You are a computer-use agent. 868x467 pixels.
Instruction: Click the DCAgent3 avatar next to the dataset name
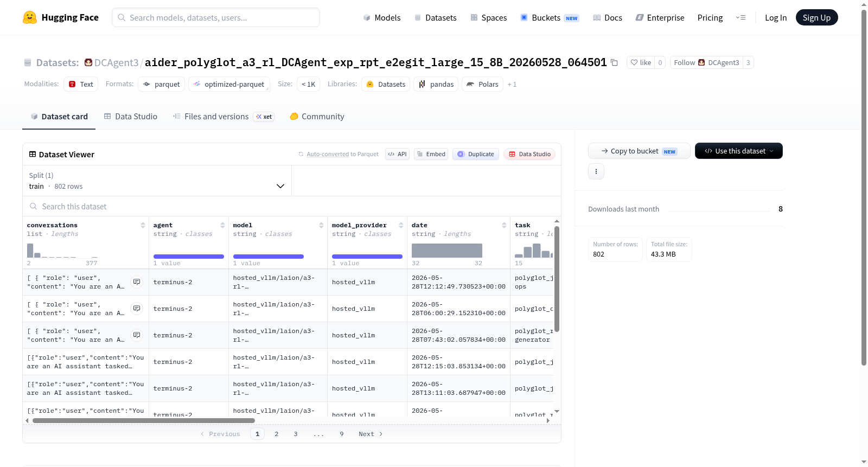[x=88, y=62]
